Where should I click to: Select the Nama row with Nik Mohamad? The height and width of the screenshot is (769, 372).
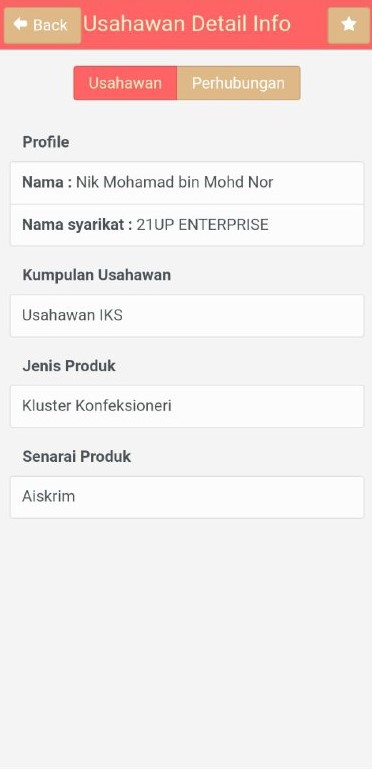pos(187,183)
